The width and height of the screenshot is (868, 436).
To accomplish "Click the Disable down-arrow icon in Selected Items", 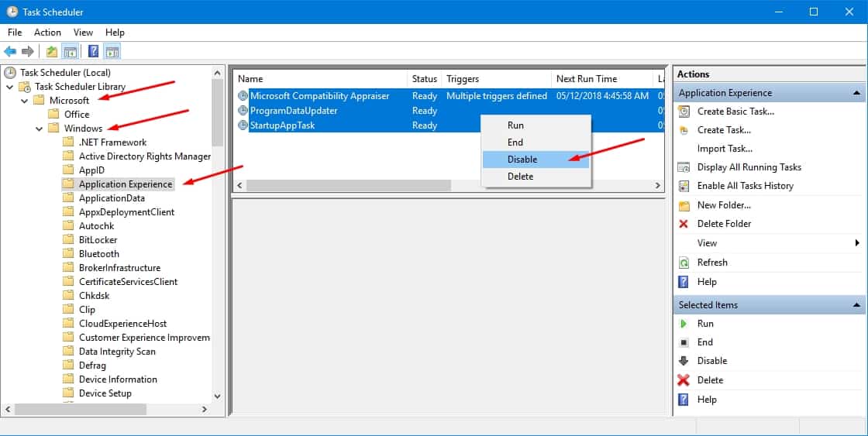I will [684, 361].
